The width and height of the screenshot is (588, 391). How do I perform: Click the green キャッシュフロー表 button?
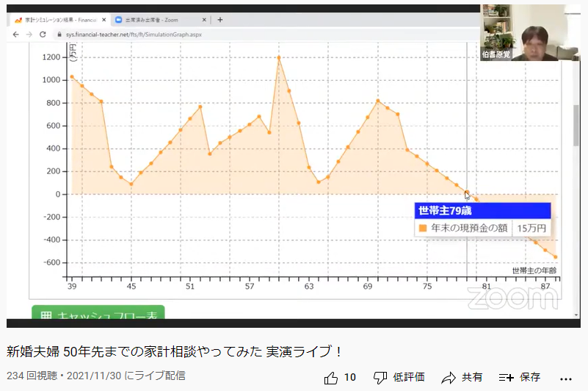[98, 312]
